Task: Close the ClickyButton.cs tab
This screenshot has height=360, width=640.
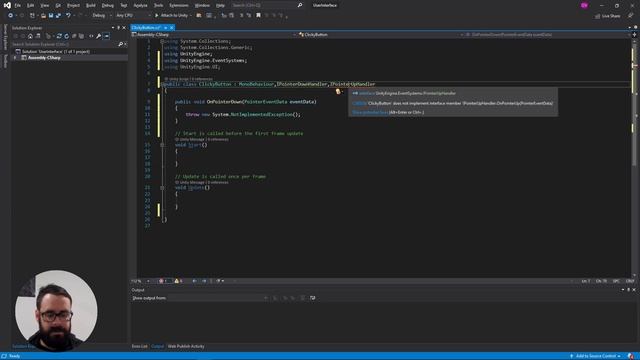Action: click(172, 28)
